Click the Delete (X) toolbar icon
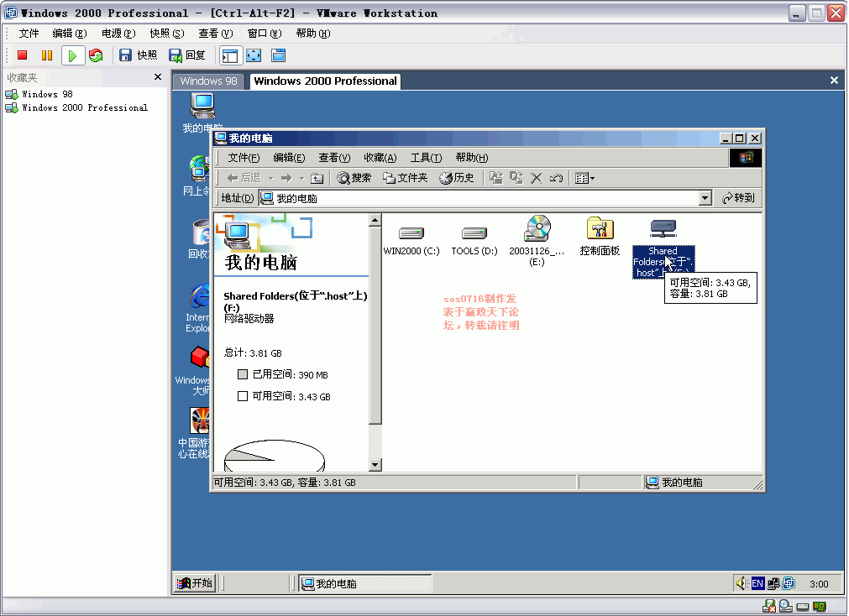This screenshot has height=616, width=849. (536, 178)
